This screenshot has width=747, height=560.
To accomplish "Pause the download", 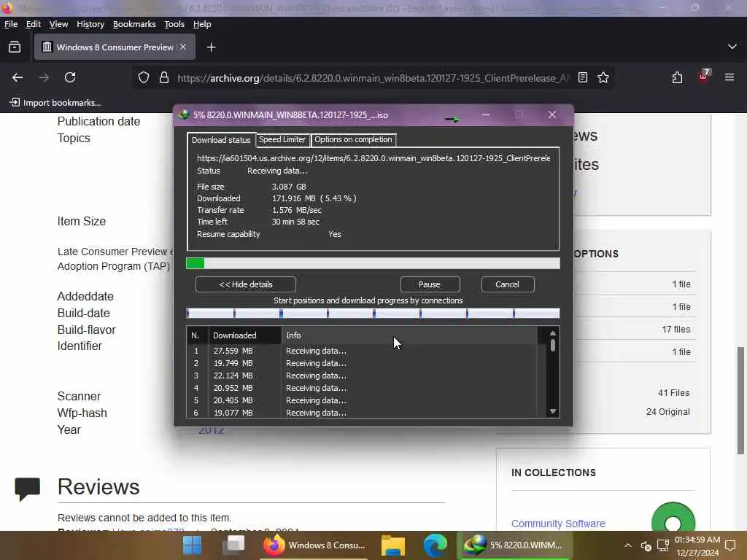I will pyautogui.click(x=430, y=284).
